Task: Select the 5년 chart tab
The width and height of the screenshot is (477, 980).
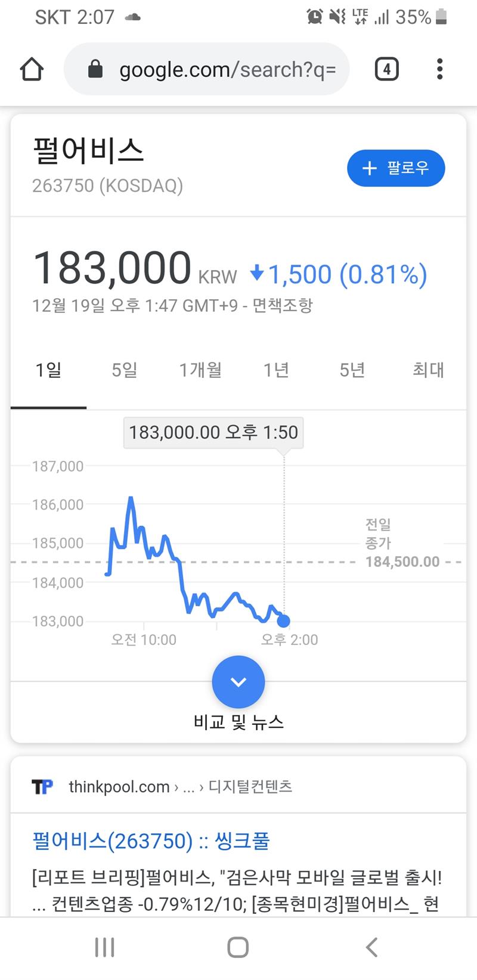Action: coord(352,370)
